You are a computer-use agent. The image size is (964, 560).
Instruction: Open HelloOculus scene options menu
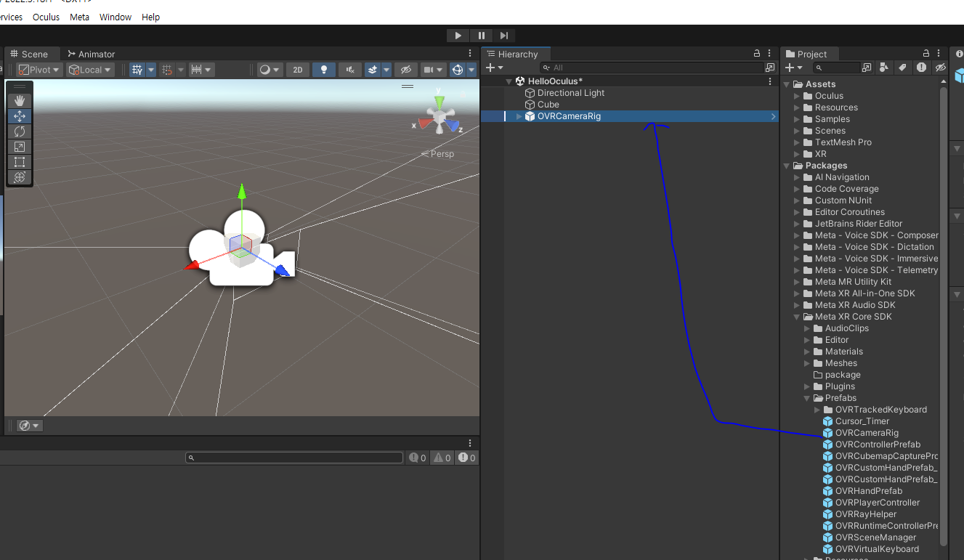pos(771,81)
